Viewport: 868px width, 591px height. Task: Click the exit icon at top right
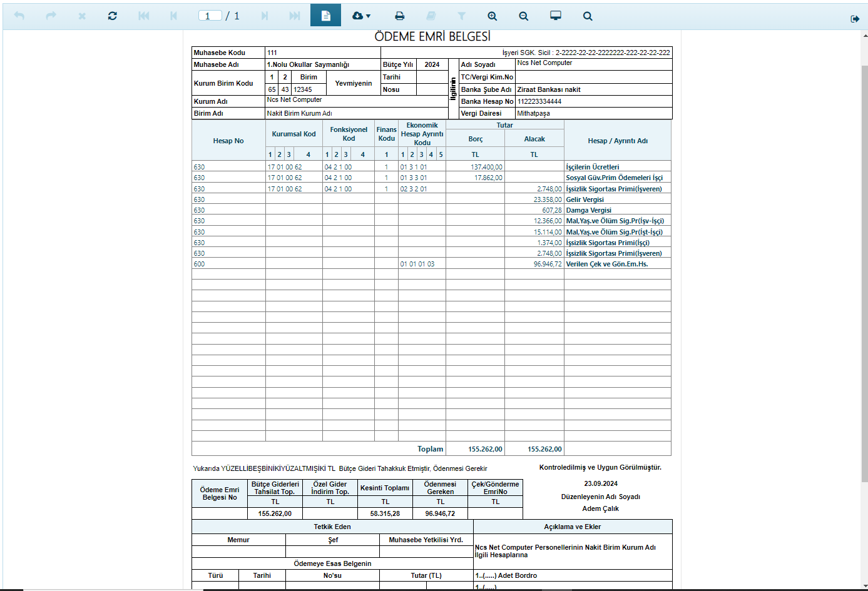tap(855, 19)
